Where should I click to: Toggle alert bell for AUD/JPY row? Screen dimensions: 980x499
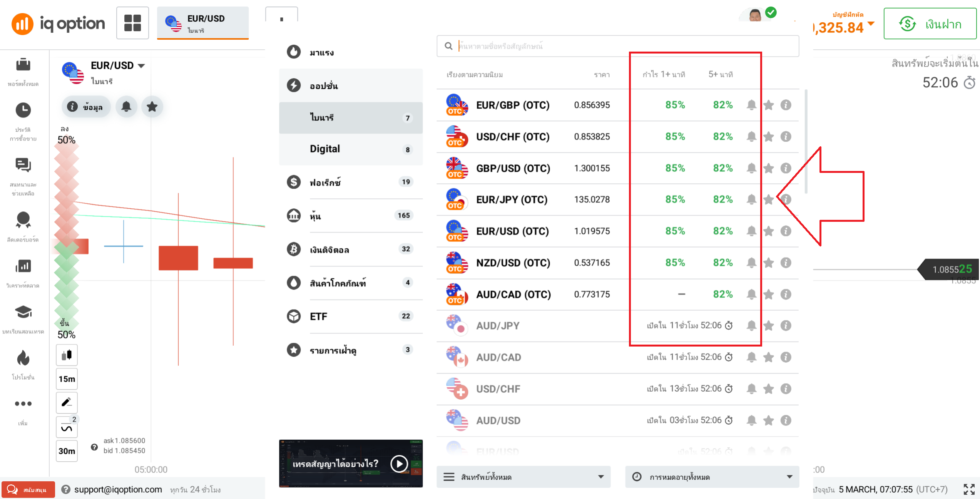tap(751, 325)
